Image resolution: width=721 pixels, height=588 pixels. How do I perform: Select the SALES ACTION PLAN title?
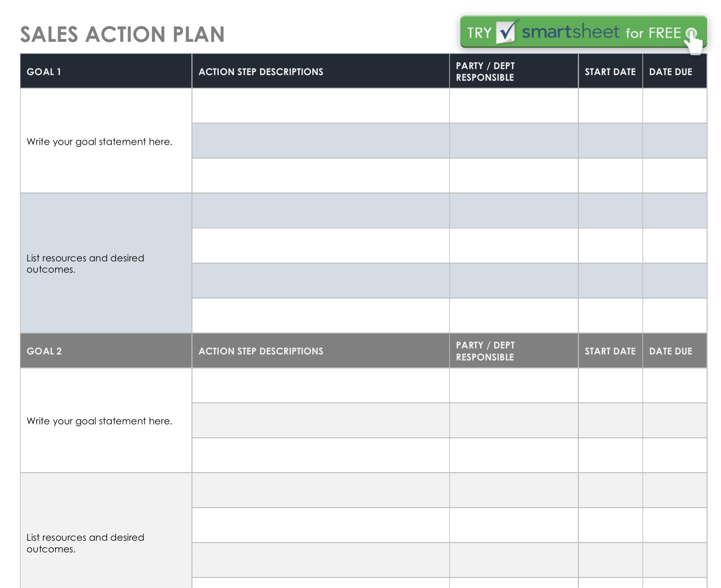pyautogui.click(x=122, y=34)
